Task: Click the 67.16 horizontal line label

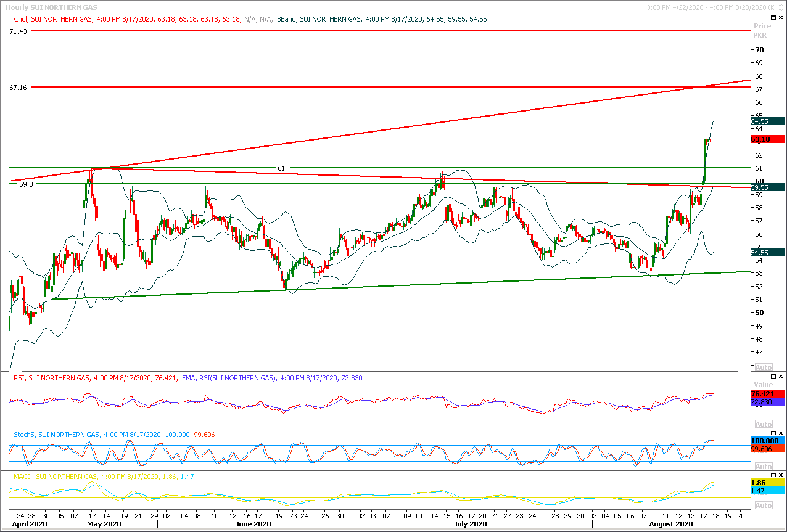Action: click(x=18, y=88)
